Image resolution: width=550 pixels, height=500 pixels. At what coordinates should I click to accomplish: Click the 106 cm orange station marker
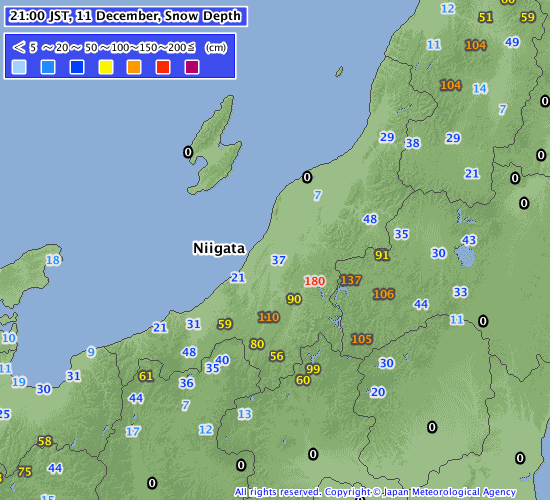384,294
